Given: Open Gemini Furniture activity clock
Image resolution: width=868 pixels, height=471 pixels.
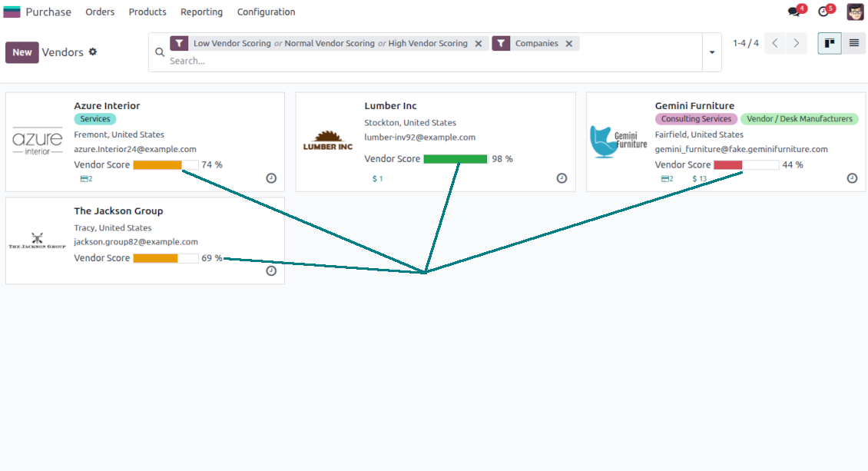Looking at the screenshot, I should pyautogui.click(x=853, y=178).
